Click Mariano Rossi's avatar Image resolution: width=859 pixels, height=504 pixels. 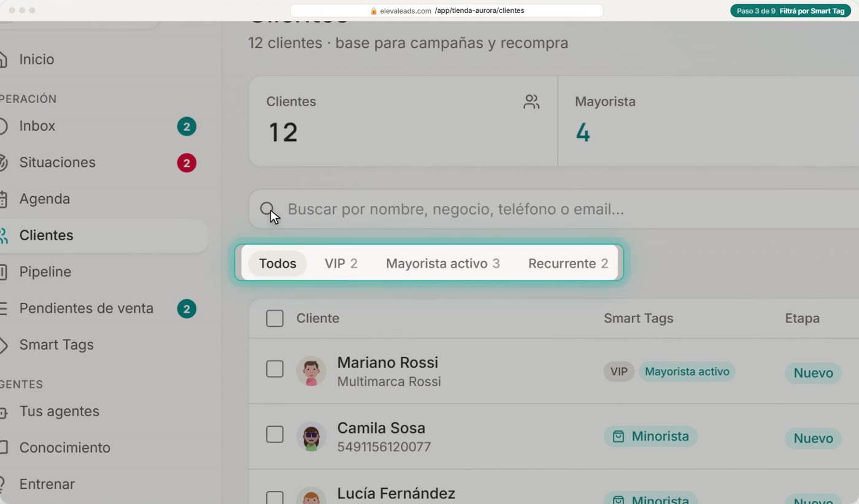[x=311, y=372]
